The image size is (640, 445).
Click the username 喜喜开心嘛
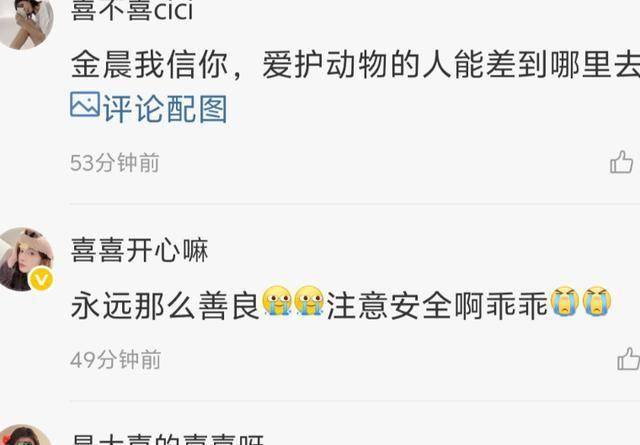(139, 250)
